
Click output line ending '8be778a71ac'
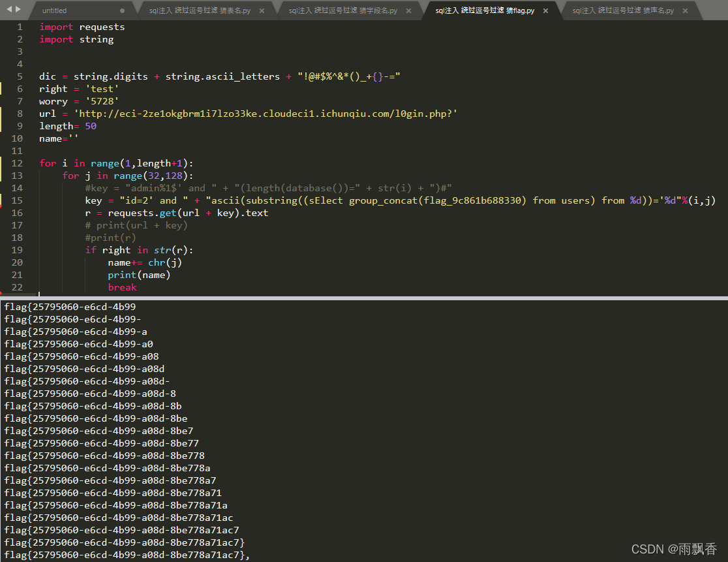(x=118, y=518)
